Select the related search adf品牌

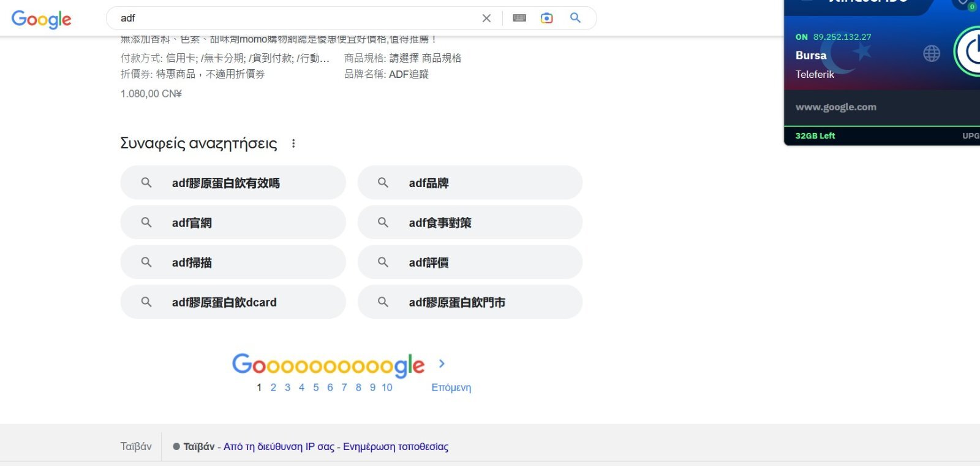[470, 183]
